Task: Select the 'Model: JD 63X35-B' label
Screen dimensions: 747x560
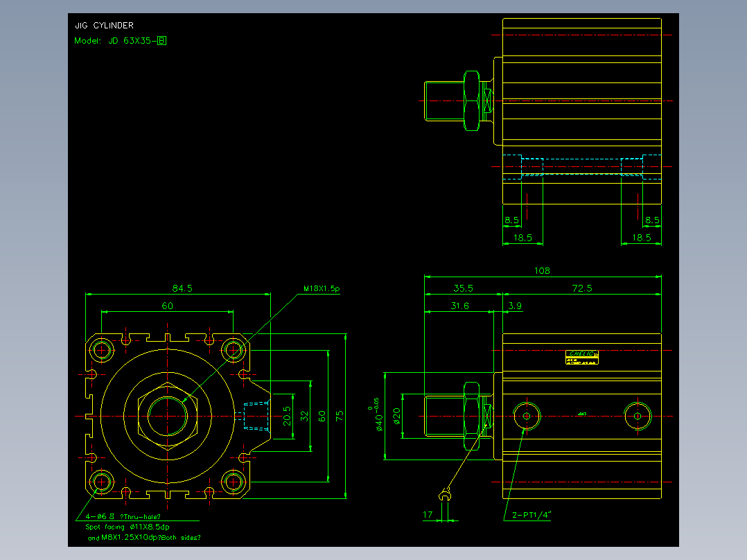Action: pyautogui.click(x=121, y=40)
